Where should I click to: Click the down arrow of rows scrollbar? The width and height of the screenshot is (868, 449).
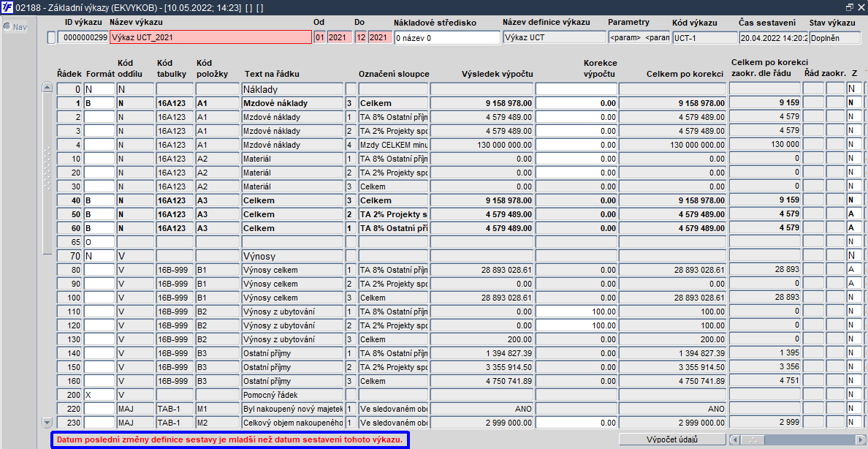[x=47, y=423]
